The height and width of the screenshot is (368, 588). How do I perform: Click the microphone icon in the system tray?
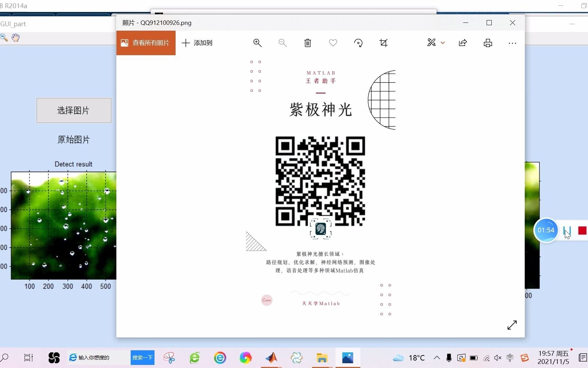click(449, 358)
